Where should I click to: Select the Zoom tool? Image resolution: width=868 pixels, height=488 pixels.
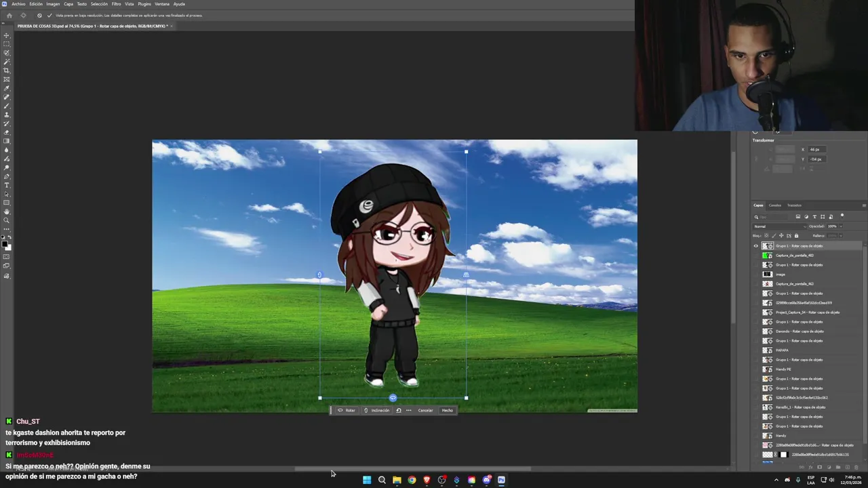point(7,220)
